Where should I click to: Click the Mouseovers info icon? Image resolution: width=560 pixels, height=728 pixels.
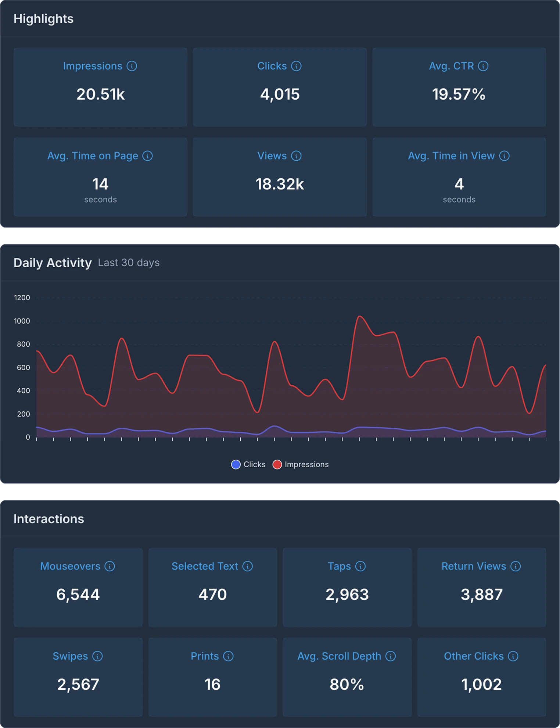(110, 566)
